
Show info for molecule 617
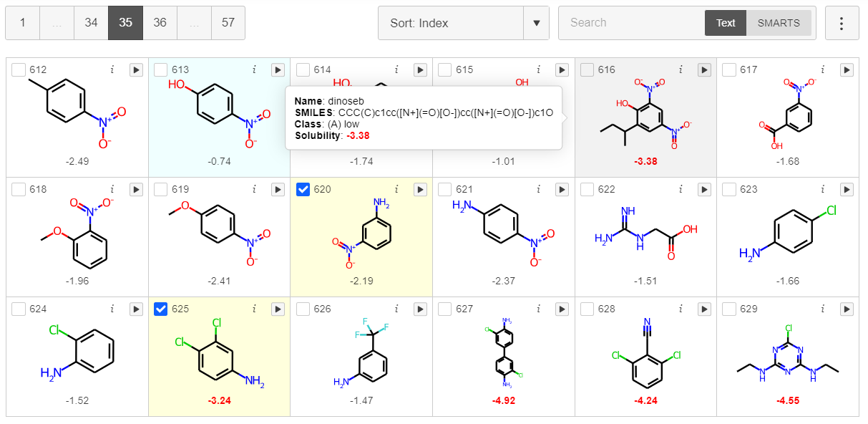(822, 69)
